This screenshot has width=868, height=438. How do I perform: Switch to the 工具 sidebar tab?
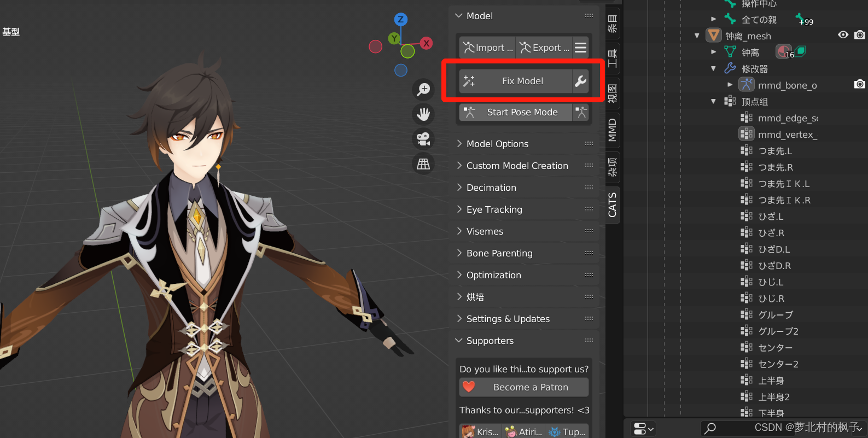pos(613,58)
